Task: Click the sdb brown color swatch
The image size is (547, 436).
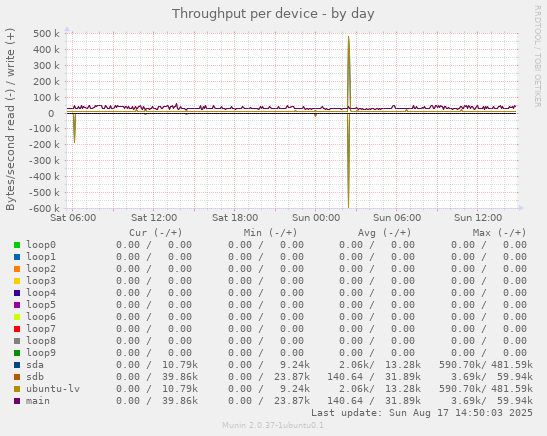Action: coord(17,377)
